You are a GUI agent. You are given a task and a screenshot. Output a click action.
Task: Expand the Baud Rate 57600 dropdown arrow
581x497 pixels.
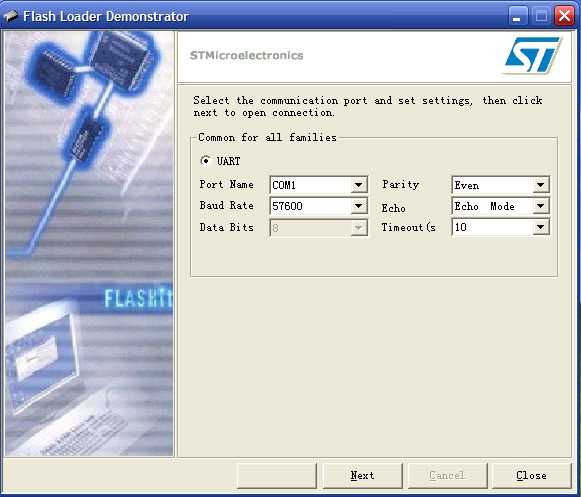click(358, 206)
